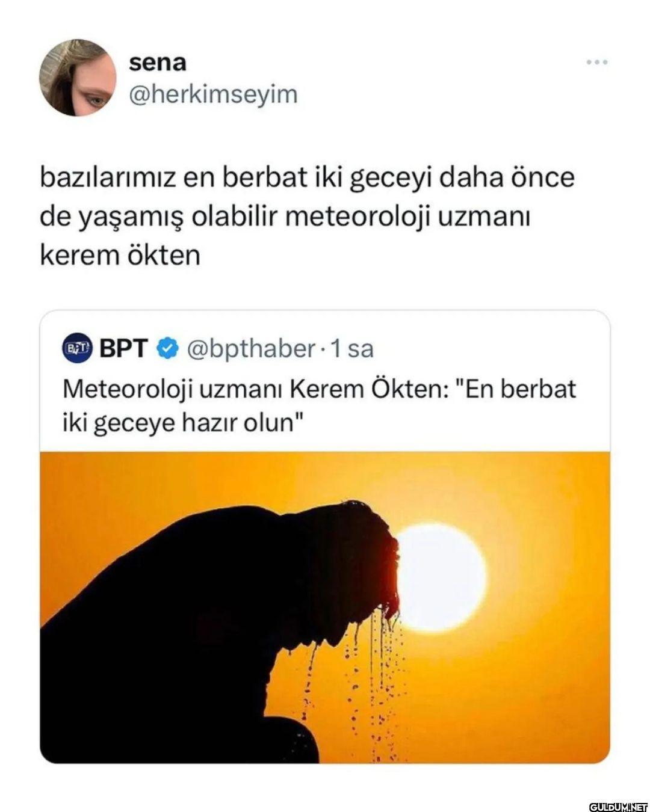The height and width of the screenshot is (812, 650).
Task: Click quoted text "iki geceye hazır olun"
Action: pyautogui.click(x=181, y=423)
